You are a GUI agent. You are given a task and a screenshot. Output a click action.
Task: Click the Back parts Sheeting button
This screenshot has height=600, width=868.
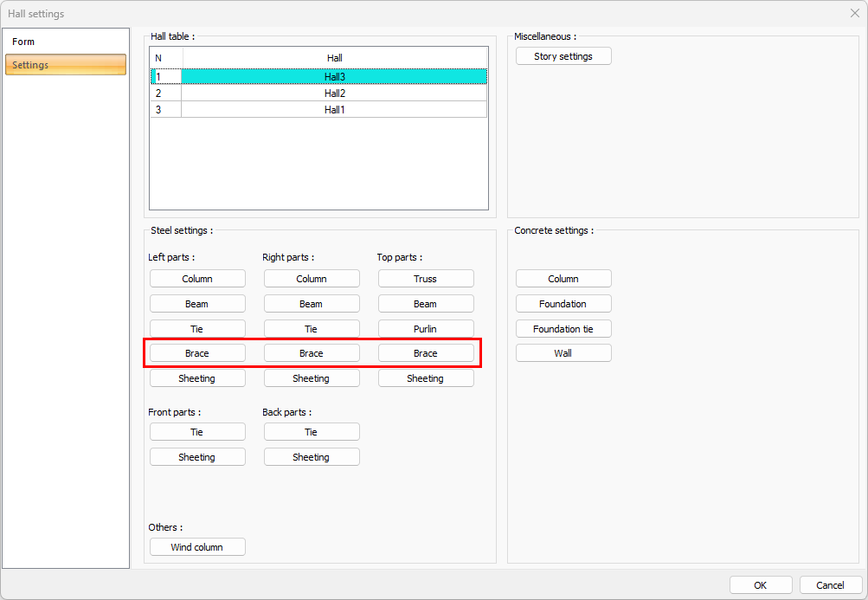pyautogui.click(x=312, y=457)
